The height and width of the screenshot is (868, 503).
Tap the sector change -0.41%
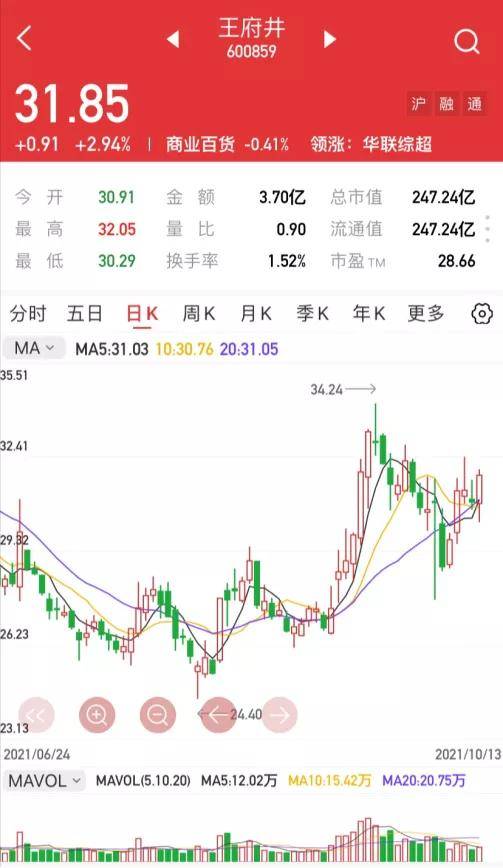click(x=267, y=144)
